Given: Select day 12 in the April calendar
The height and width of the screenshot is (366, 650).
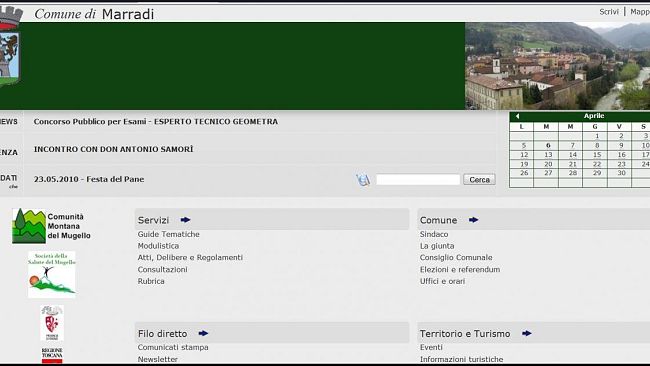Looking at the screenshot, I should (524, 155).
